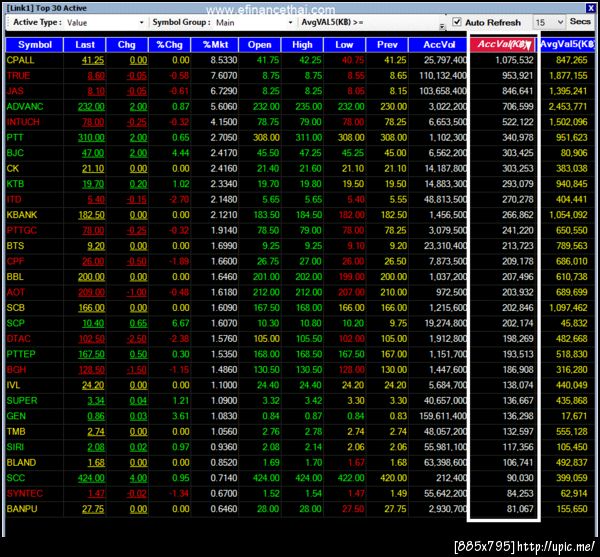This screenshot has height=557, width=600.
Task: Sort by the AvgVal5(KB) column header
Action: pos(567,44)
